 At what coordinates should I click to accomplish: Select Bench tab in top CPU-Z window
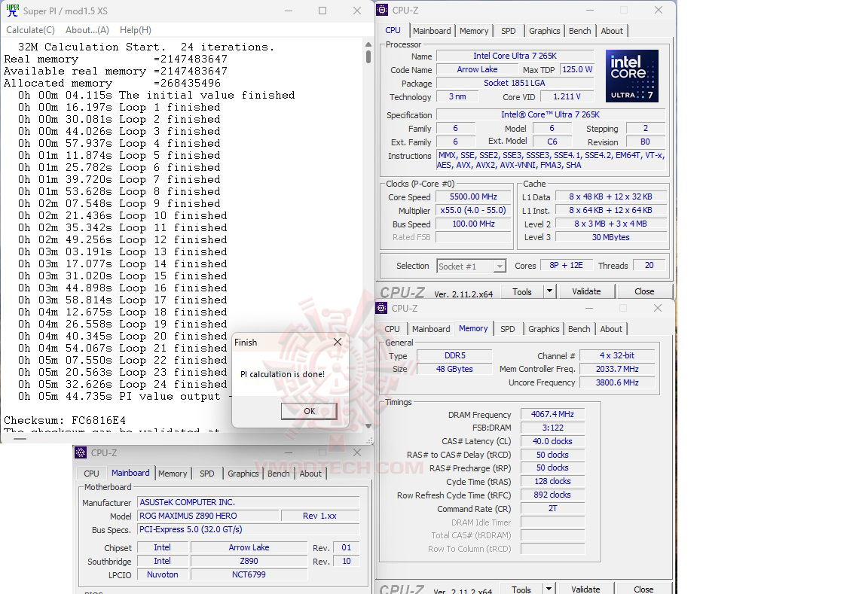click(579, 31)
